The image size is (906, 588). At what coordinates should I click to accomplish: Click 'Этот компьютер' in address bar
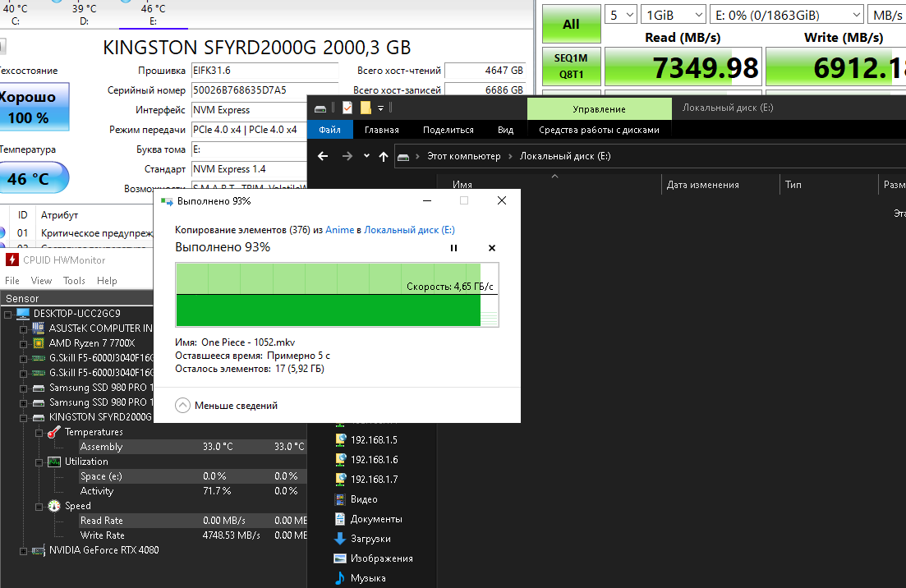click(463, 156)
